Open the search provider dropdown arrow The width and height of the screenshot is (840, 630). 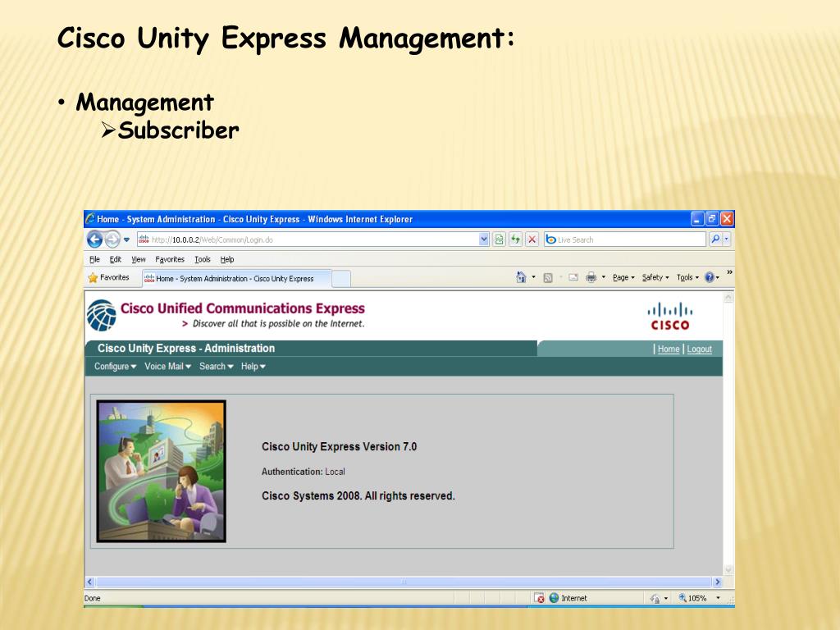pos(727,240)
